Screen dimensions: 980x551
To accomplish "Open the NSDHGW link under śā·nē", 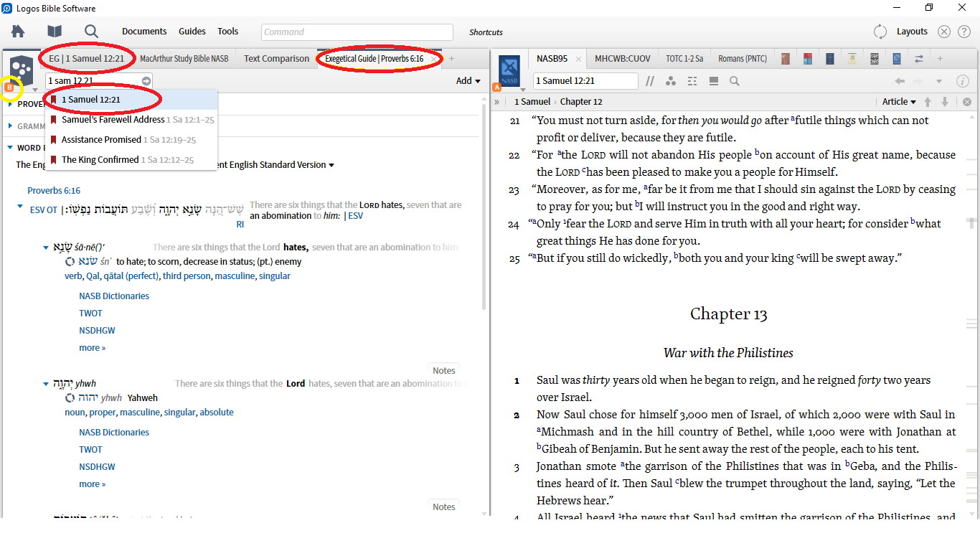I will click(97, 331).
